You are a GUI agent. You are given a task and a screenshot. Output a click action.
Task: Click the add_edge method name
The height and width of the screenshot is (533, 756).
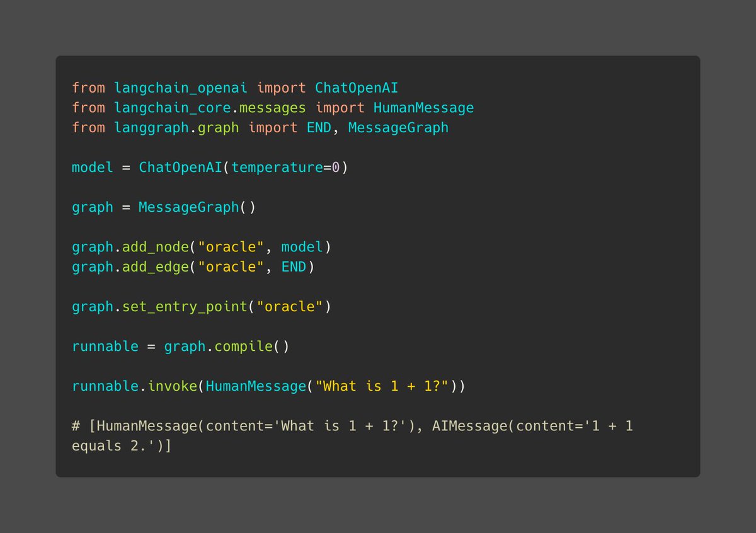156,267
